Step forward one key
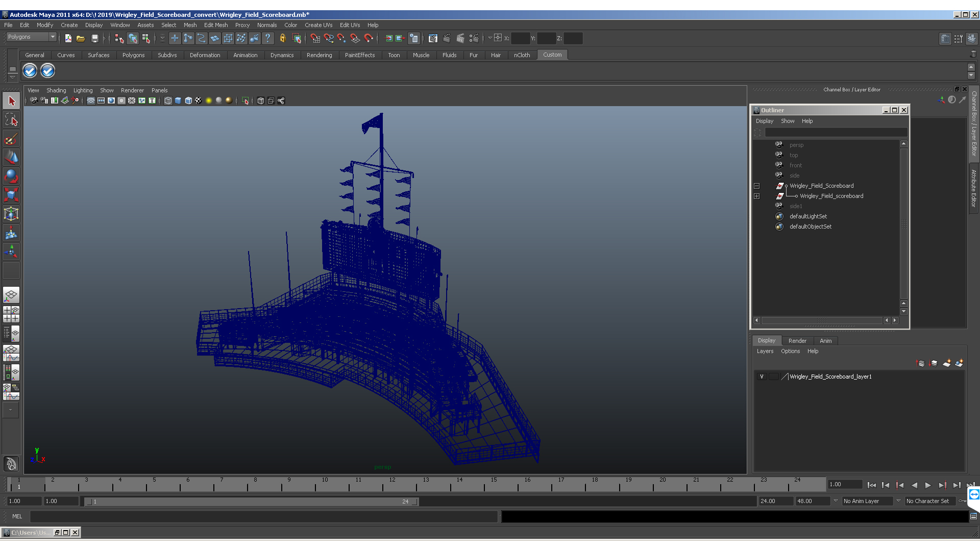Viewport: 980px width, 551px height. coord(942,485)
